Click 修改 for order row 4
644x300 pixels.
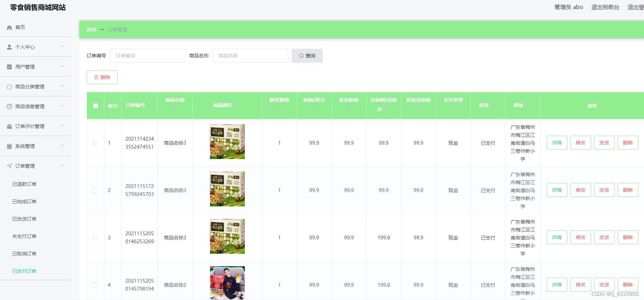pyautogui.click(x=580, y=285)
